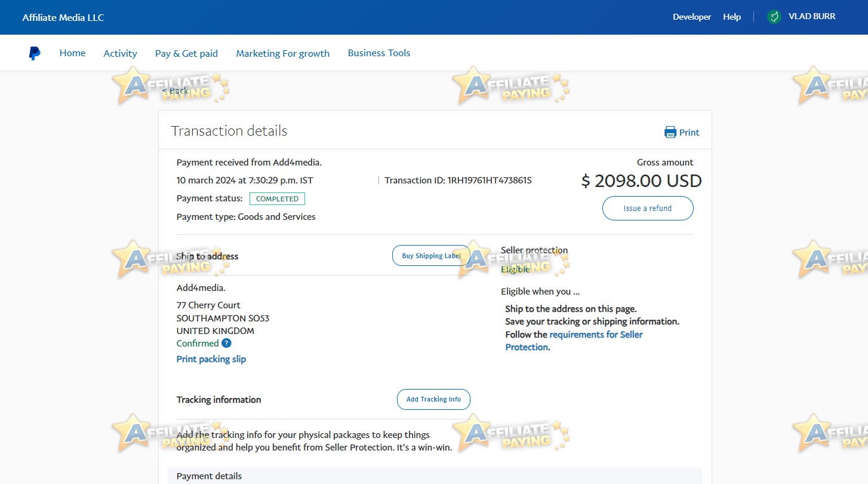Viewport: 868px width, 484px height.
Task: Open Pay & Get paid menu
Action: (x=186, y=53)
